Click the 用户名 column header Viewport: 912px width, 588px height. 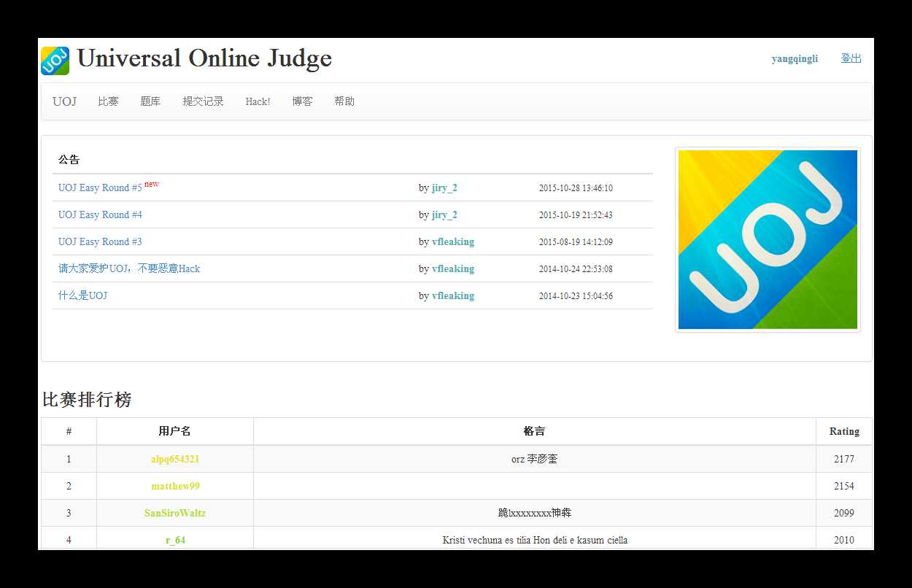click(175, 432)
